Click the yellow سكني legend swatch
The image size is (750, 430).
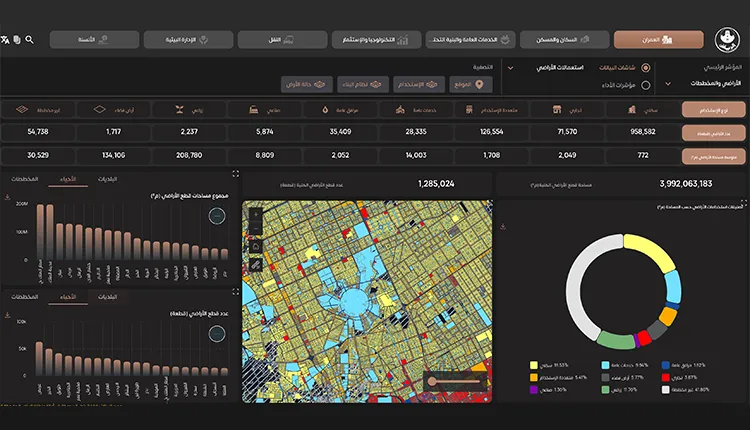[534, 364]
